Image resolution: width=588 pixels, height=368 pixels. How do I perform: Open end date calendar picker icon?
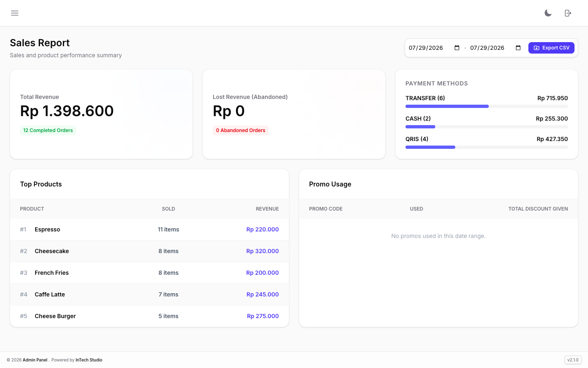pos(518,48)
